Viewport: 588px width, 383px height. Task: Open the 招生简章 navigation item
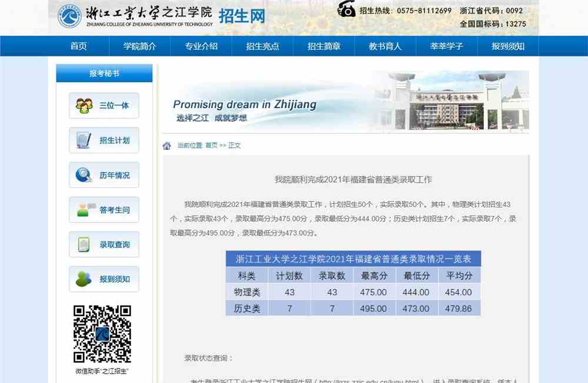[324, 46]
